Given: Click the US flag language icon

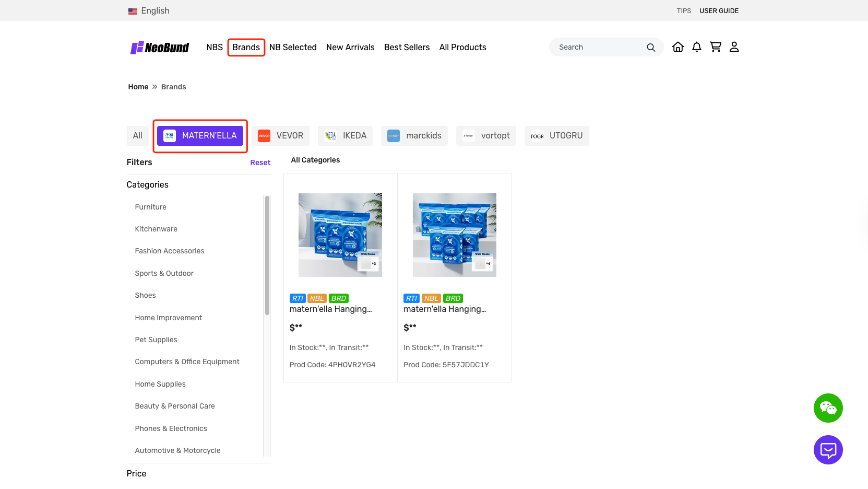Looking at the screenshot, I should pyautogui.click(x=133, y=11).
